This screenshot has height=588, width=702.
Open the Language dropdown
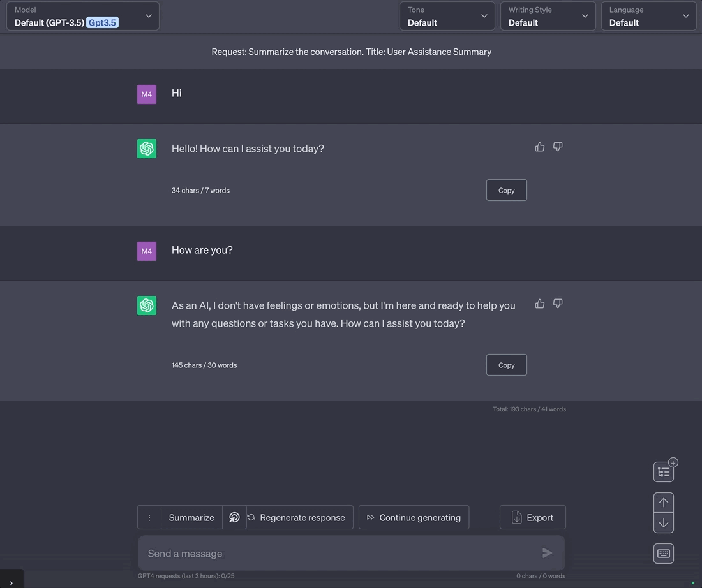tap(649, 16)
